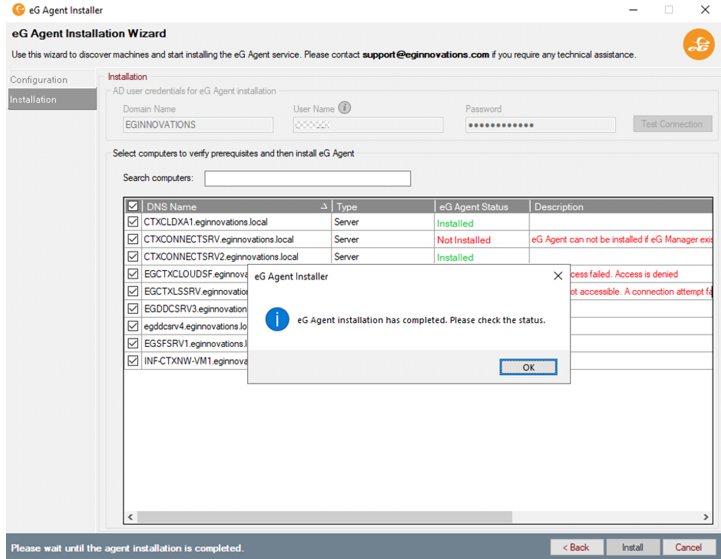This screenshot has width=721, height=559.
Task: Click the 'Please wait' status bar message
Action: [x=127, y=548]
